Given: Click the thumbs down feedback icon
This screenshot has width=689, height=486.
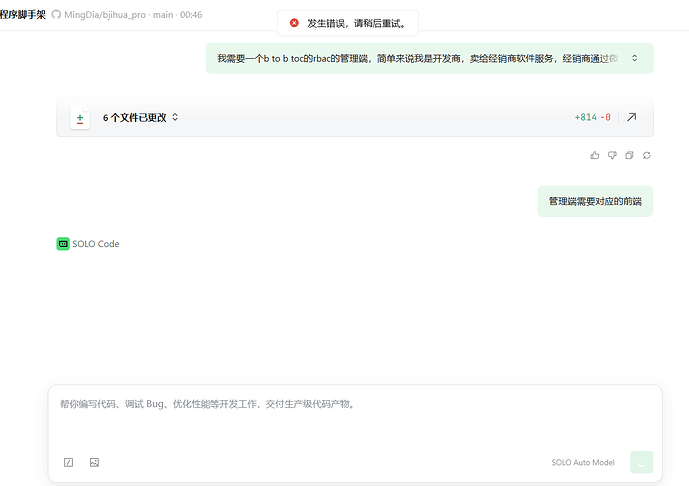Looking at the screenshot, I should pos(612,155).
